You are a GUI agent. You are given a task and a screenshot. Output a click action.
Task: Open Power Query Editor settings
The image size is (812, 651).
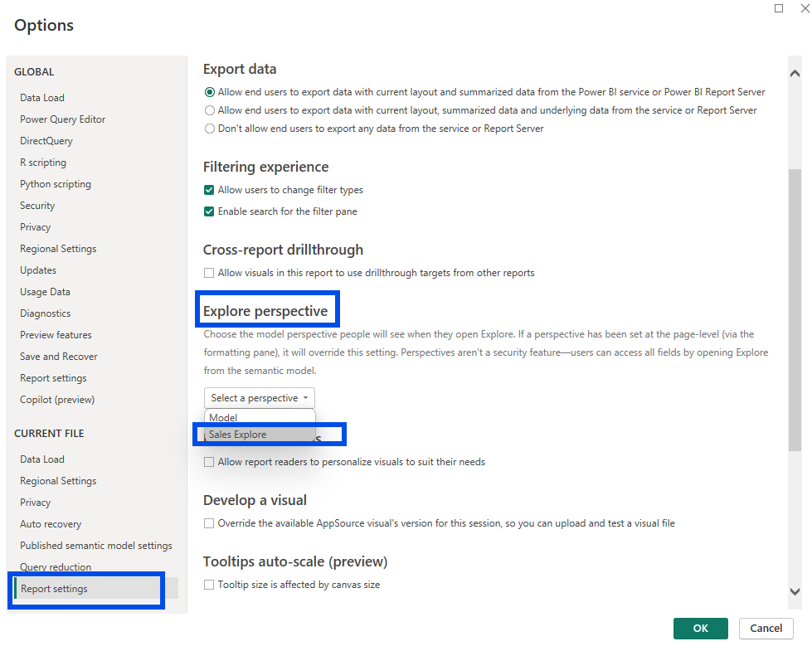point(63,119)
